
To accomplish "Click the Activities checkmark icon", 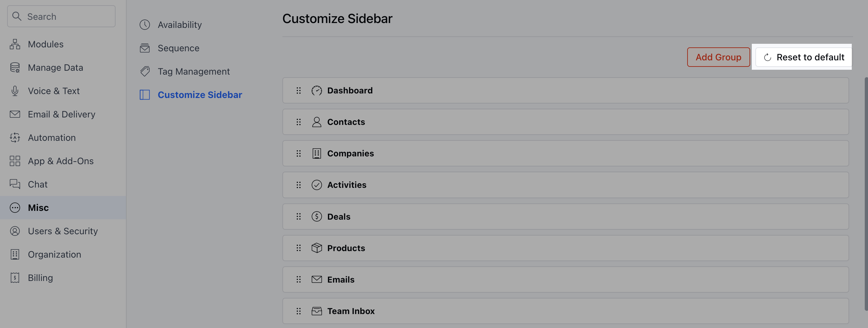I will pos(316,185).
